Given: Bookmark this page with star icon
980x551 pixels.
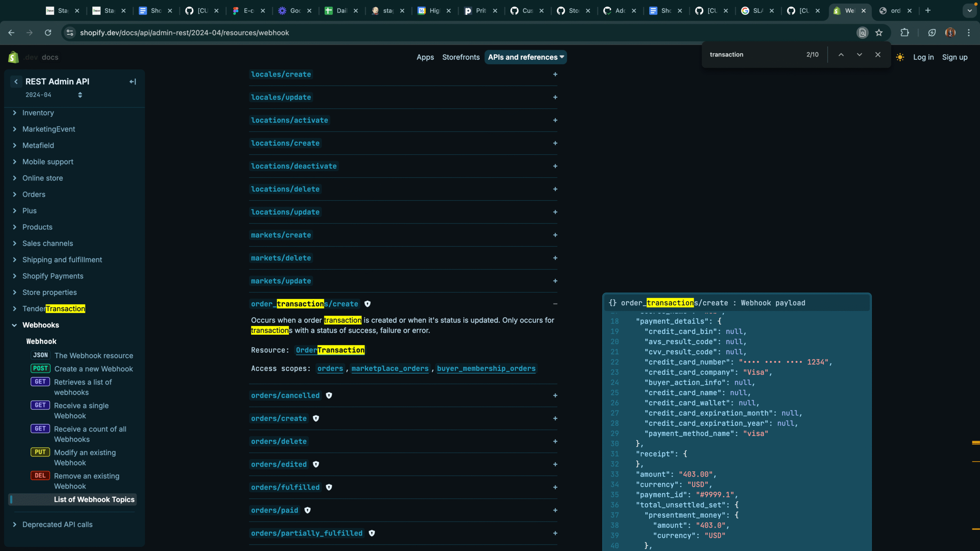Looking at the screenshot, I should tap(879, 33).
